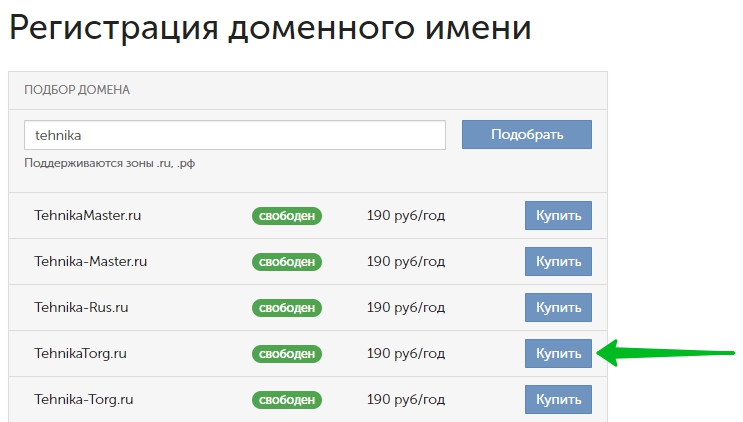Buy the TehnikaMaster.ru domain

(x=558, y=215)
